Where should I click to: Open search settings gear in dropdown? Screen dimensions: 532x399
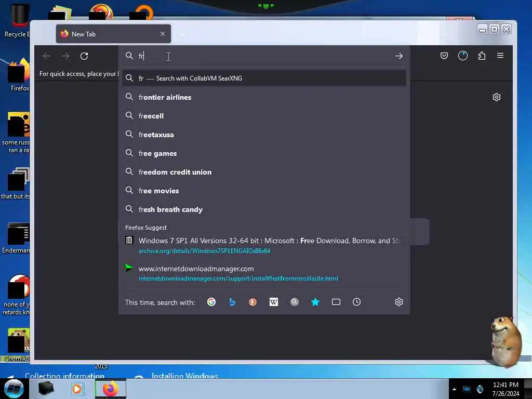(398, 302)
